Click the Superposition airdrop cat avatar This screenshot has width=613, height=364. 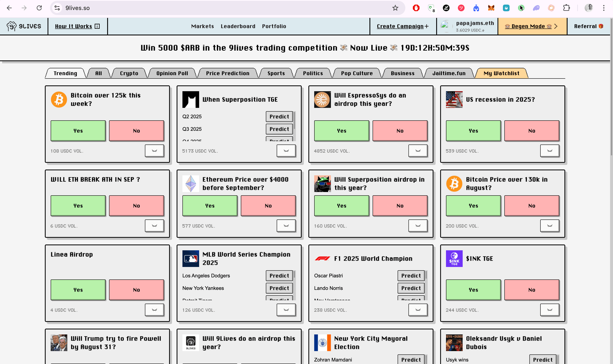(323, 183)
